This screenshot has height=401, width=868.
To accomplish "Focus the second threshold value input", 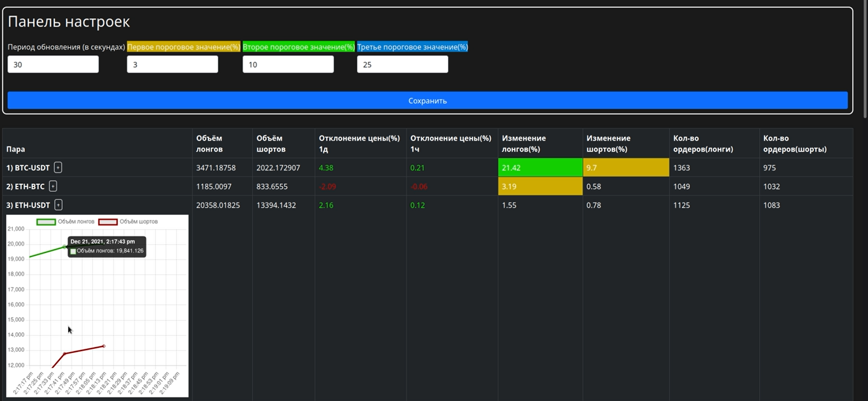I will [288, 64].
